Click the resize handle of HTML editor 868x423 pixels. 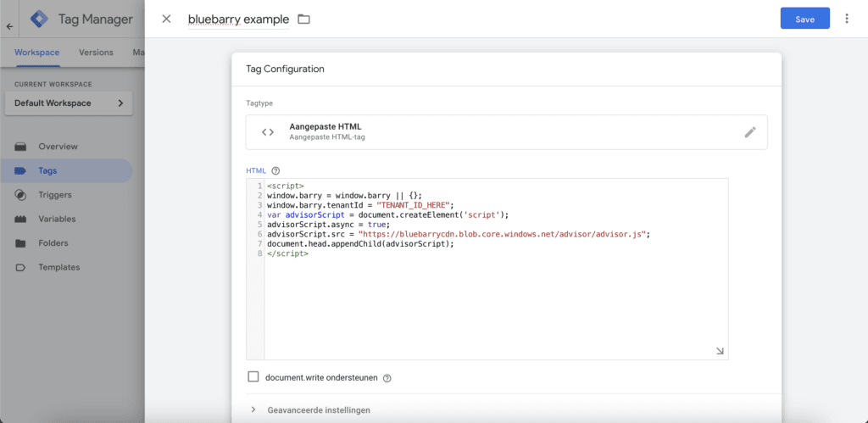[720, 351]
